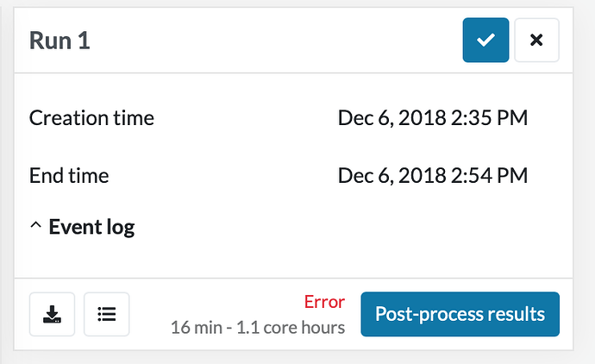The image size is (595, 364).
Task: Close the Run 1 panel with X
Action: 536,41
